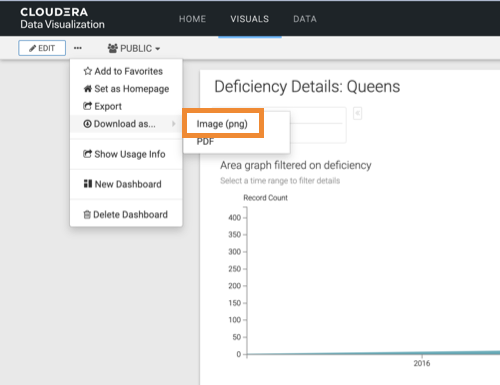Click the EDIT button
The height and width of the screenshot is (385, 500).
click(x=42, y=48)
